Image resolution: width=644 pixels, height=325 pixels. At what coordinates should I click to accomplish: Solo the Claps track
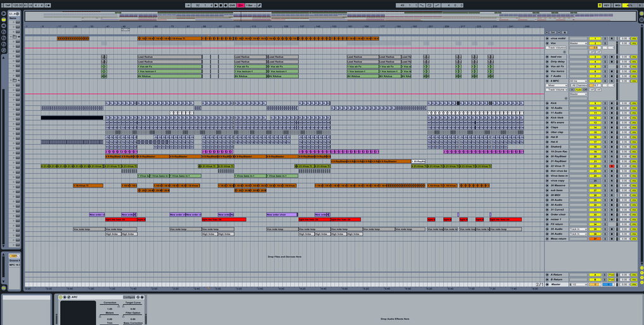coord(605,127)
